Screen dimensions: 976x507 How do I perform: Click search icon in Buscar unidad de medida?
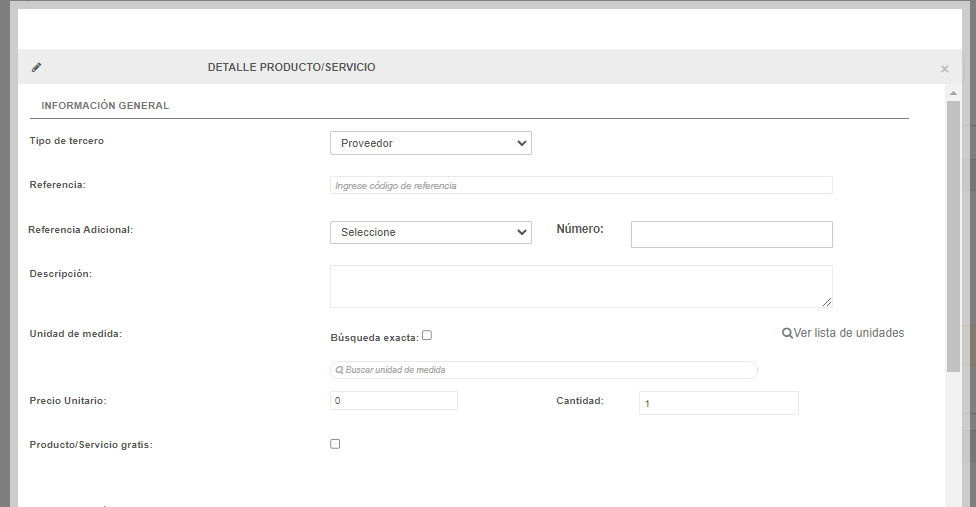tap(339, 370)
